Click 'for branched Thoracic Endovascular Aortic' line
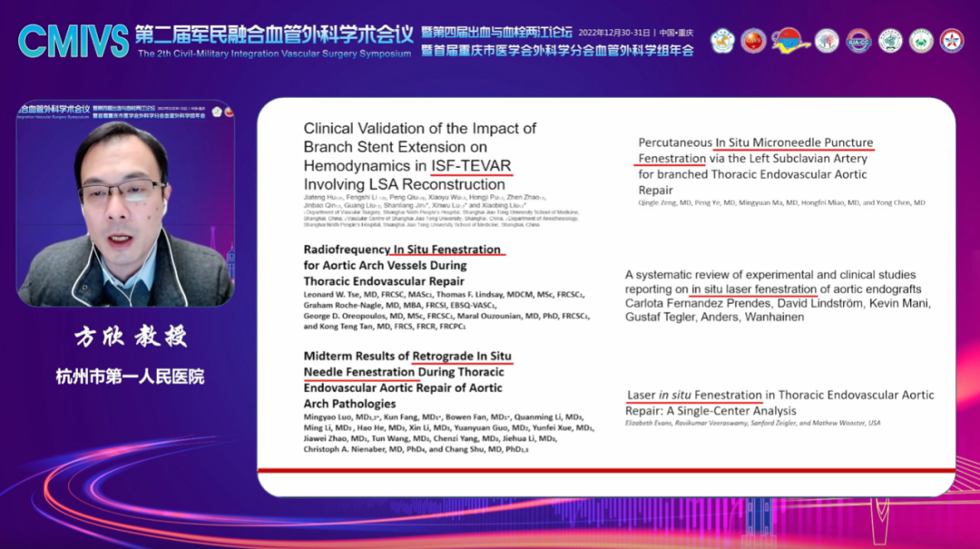Image resolution: width=980 pixels, height=549 pixels. click(752, 174)
